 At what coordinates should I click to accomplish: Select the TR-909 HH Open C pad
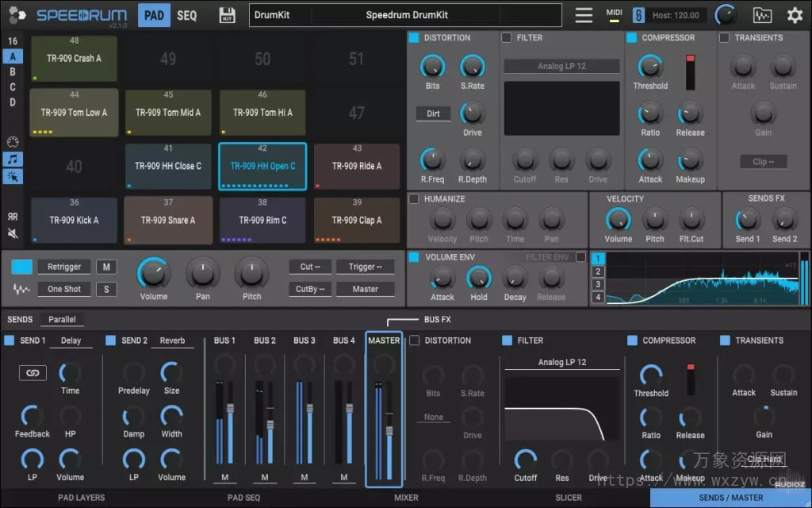pos(262,167)
